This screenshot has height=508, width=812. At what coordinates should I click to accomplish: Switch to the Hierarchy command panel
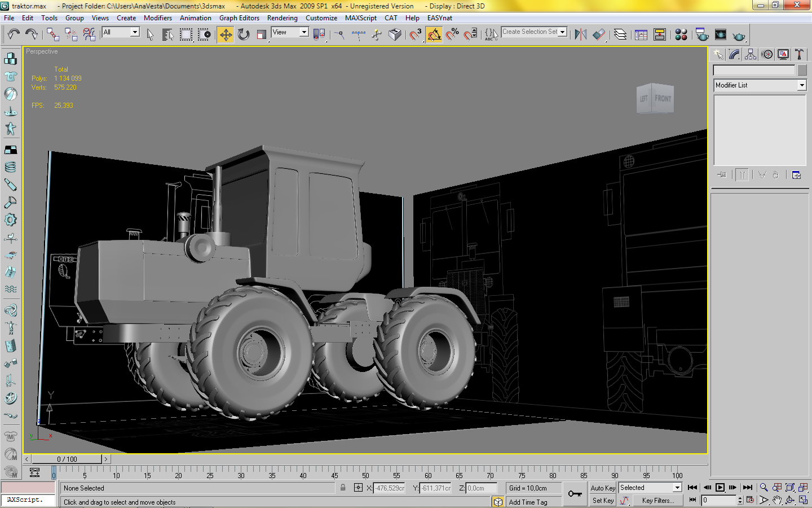(x=751, y=54)
